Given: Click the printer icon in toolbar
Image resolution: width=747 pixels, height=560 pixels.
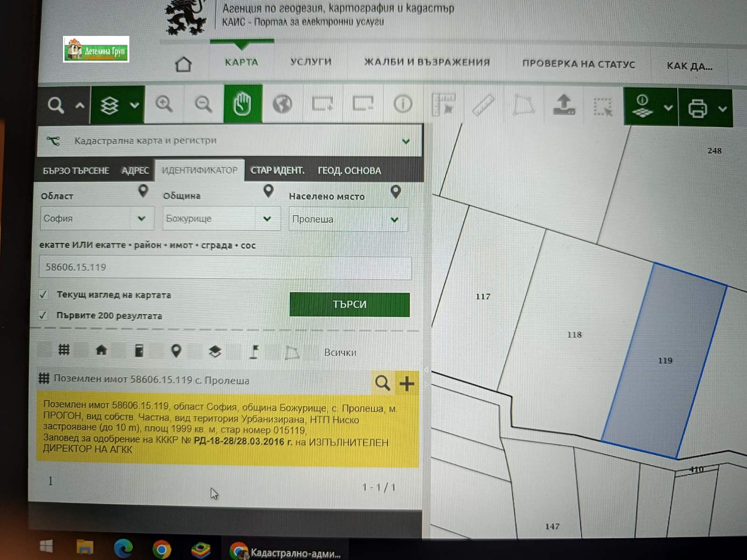Looking at the screenshot, I should tap(698, 108).
